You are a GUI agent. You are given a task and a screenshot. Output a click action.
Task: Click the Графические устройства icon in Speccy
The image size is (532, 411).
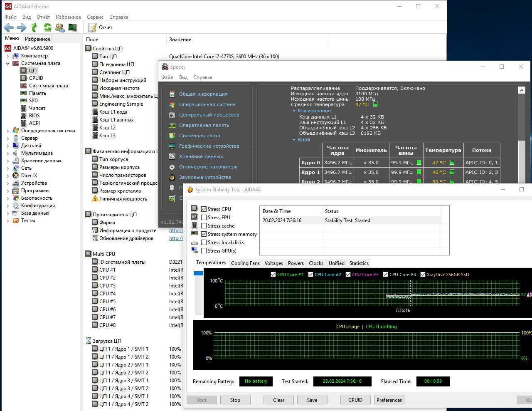coord(172,146)
